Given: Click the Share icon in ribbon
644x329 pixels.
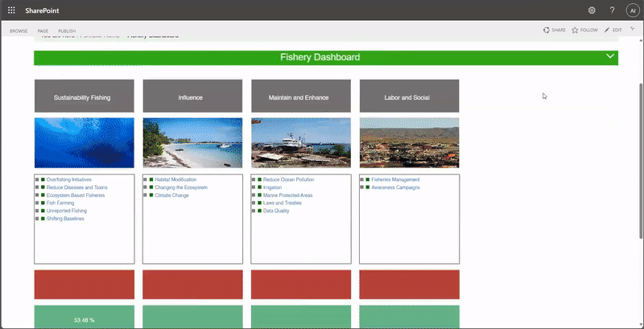Looking at the screenshot, I should 547,30.
